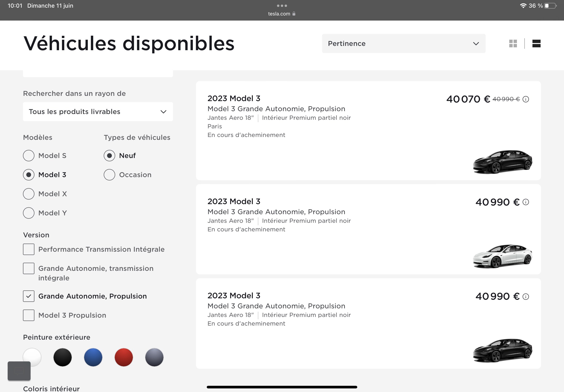
Task: Select Model 3 radio button
Action: 29,175
